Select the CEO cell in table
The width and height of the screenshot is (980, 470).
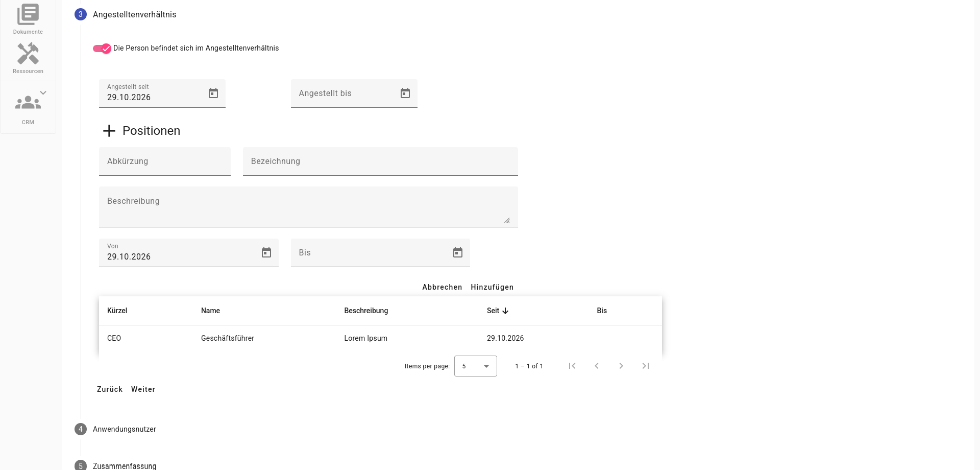tap(114, 338)
